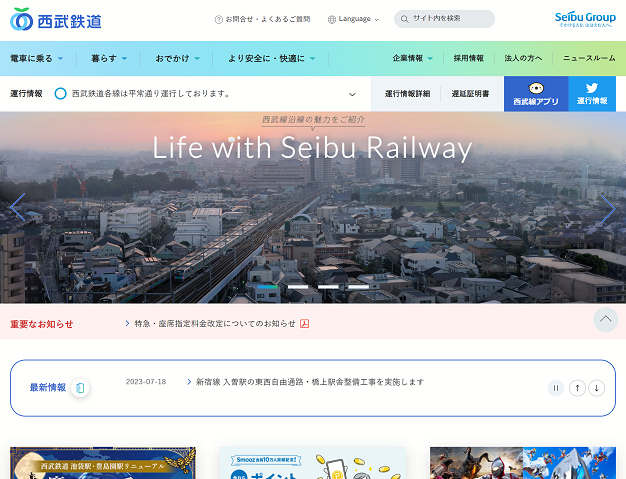Open 特急・座席指定料金改定 notice link

point(215,324)
